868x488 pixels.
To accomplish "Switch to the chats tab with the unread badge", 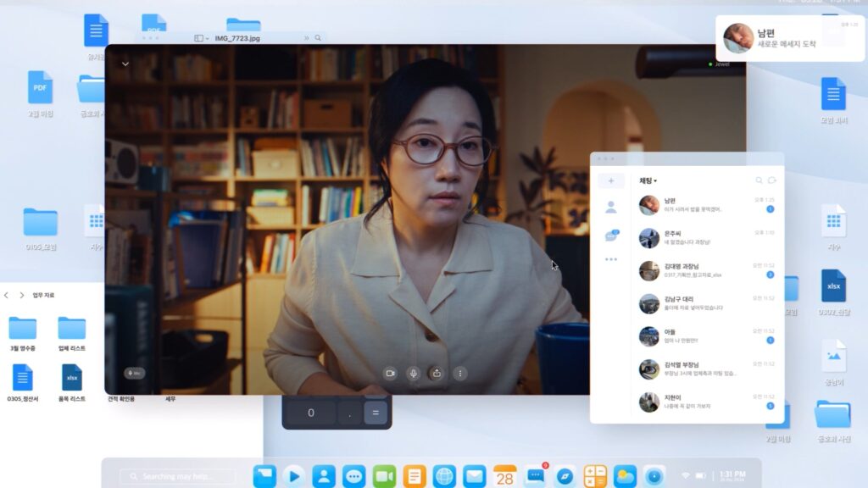I will (x=610, y=236).
